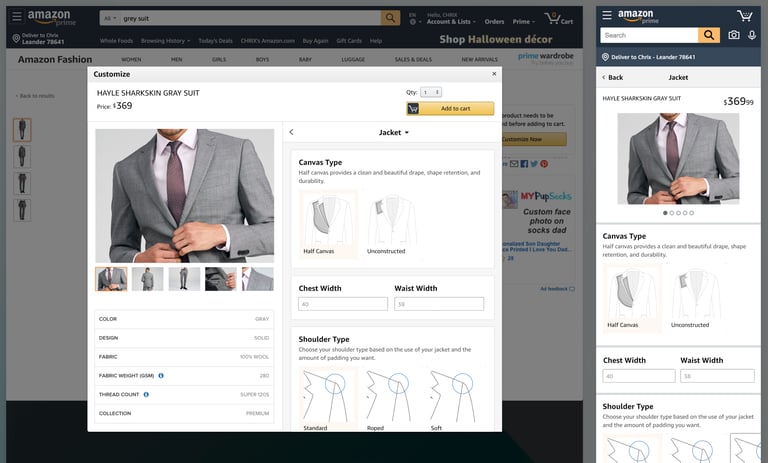The height and width of the screenshot is (463, 768).
Task: Select Half Canvas in mobile view
Action: [632, 297]
